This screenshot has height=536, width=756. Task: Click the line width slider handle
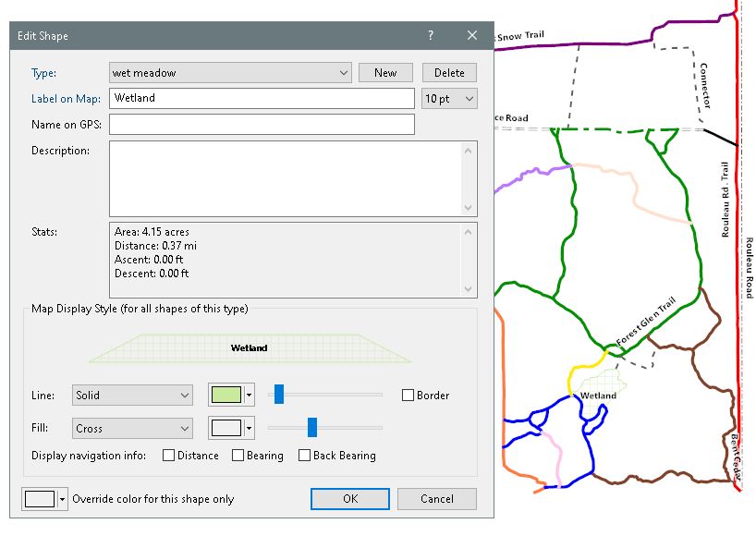pos(278,395)
